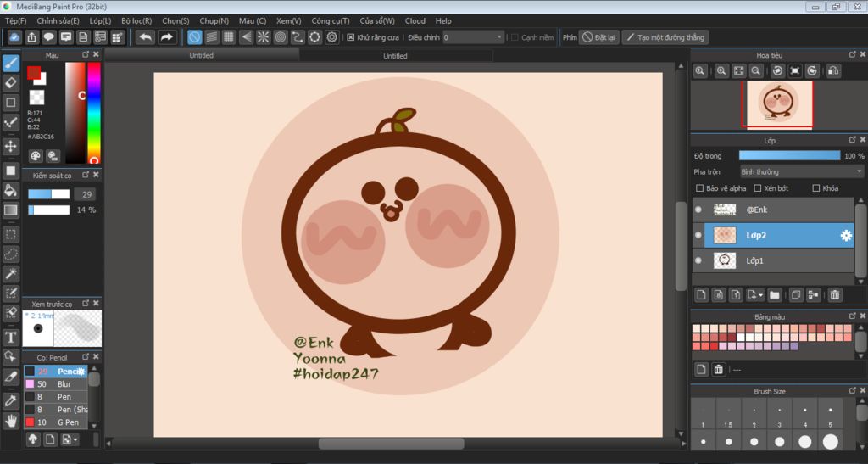Click Tạo một đường thẳng button
Viewport: 868px width, 464px height.
[x=665, y=37]
